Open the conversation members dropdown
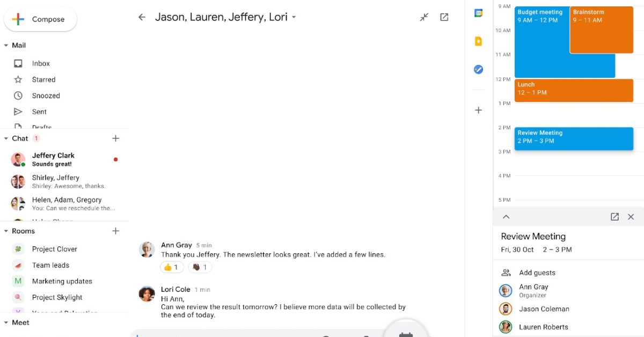 pos(294,17)
